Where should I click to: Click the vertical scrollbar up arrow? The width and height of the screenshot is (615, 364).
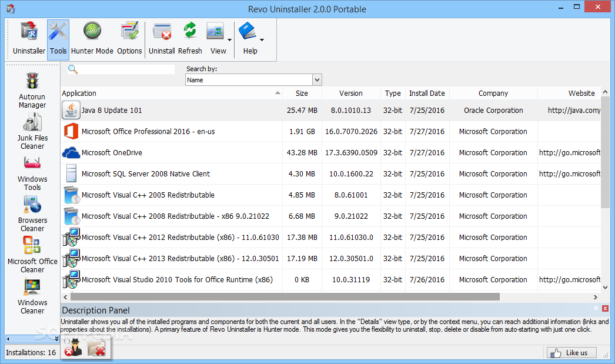pos(605,92)
